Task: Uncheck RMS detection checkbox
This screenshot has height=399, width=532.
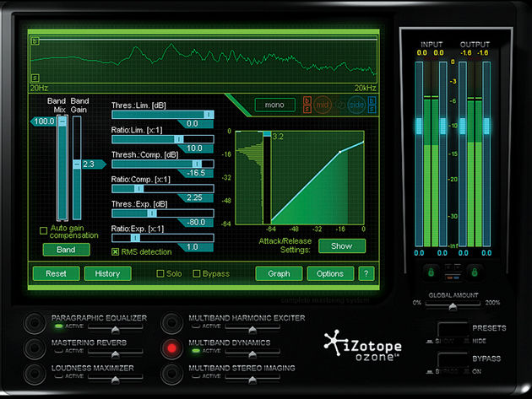Action: click(116, 252)
